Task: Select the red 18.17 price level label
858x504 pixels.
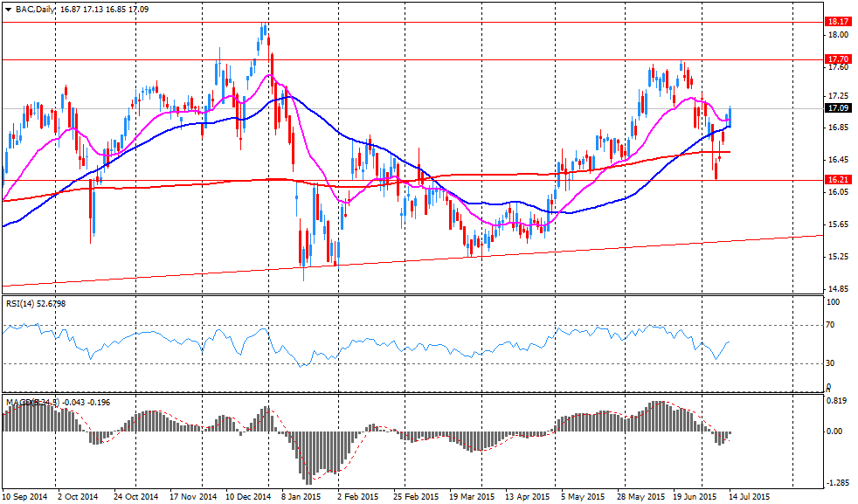Action: pyautogui.click(x=838, y=22)
